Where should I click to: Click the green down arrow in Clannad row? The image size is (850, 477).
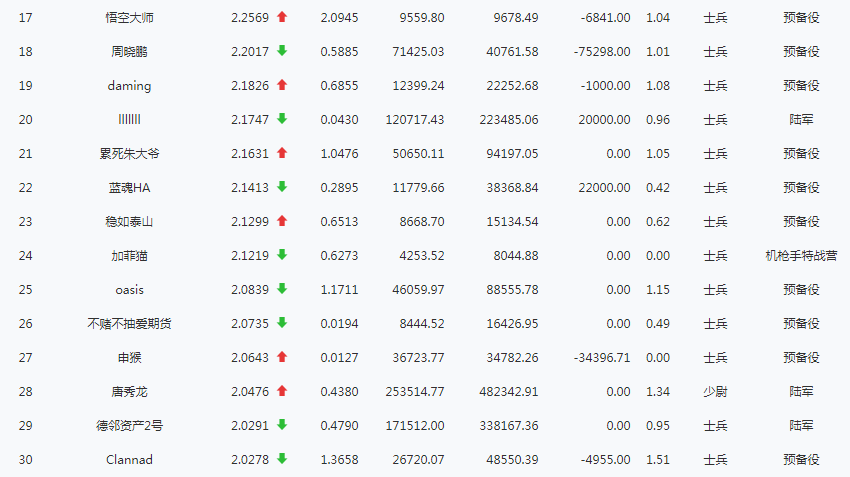click(x=282, y=459)
